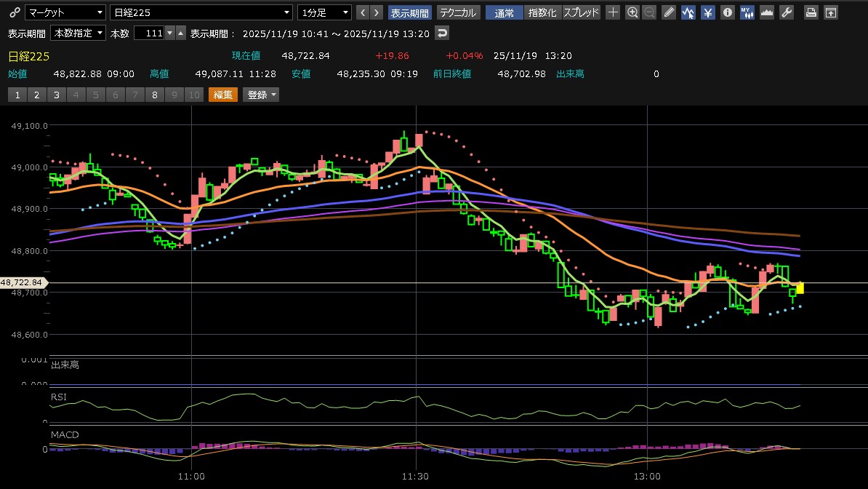This screenshot has width=868, height=489.
Task: Open the chart information icon
Action: click(x=727, y=12)
